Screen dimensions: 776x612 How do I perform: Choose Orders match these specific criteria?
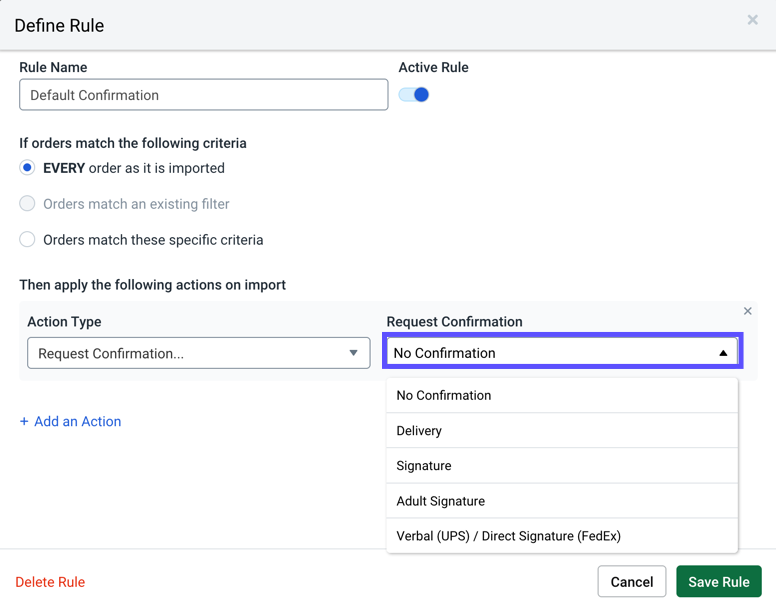pyautogui.click(x=27, y=239)
